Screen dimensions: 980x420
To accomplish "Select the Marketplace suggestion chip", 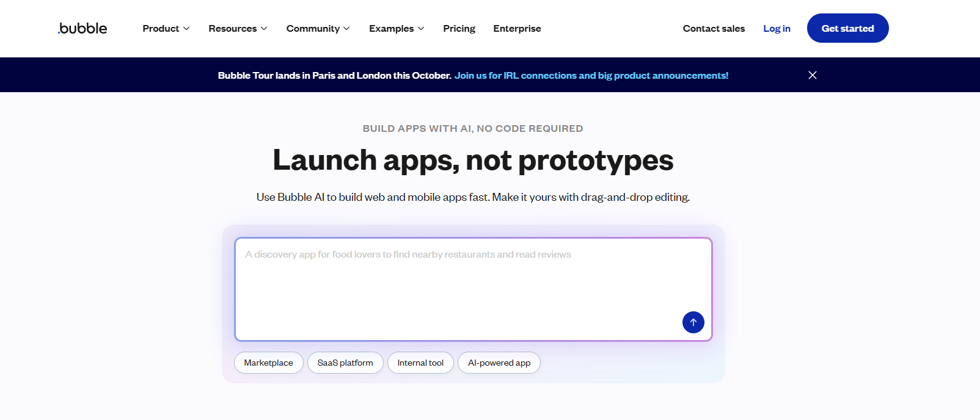I will 268,363.
